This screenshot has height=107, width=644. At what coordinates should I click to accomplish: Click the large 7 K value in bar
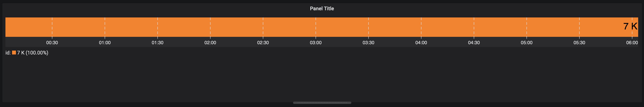[x=630, y=26]
